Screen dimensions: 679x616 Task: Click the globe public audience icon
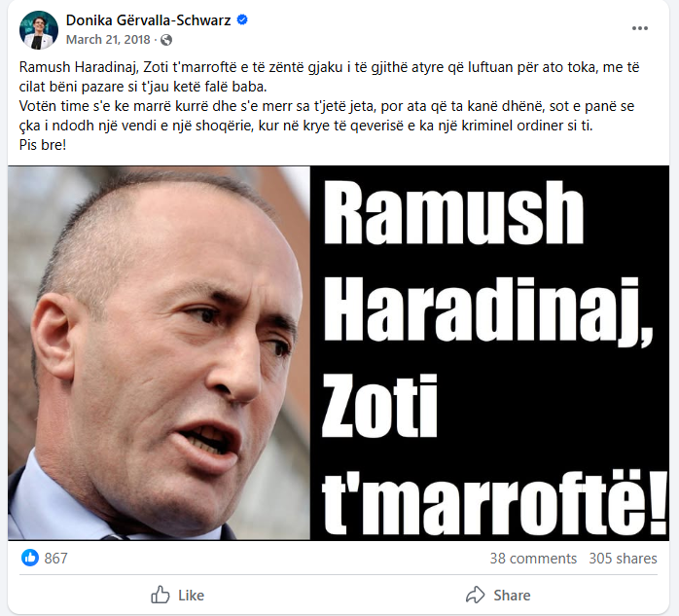pos(166,40)
